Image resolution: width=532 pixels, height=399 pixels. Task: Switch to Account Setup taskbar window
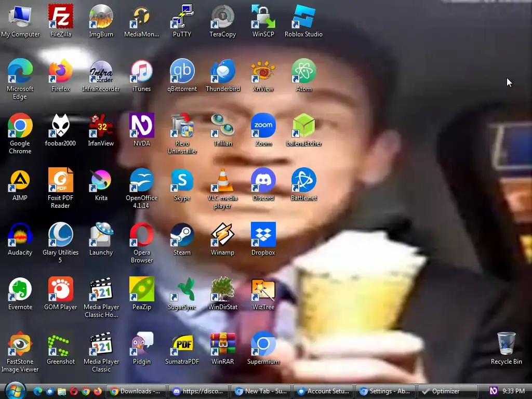(x=323, y=391)
